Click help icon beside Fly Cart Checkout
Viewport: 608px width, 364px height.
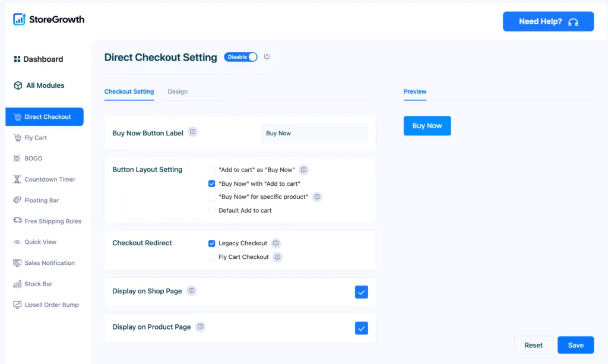coord(277,257)
